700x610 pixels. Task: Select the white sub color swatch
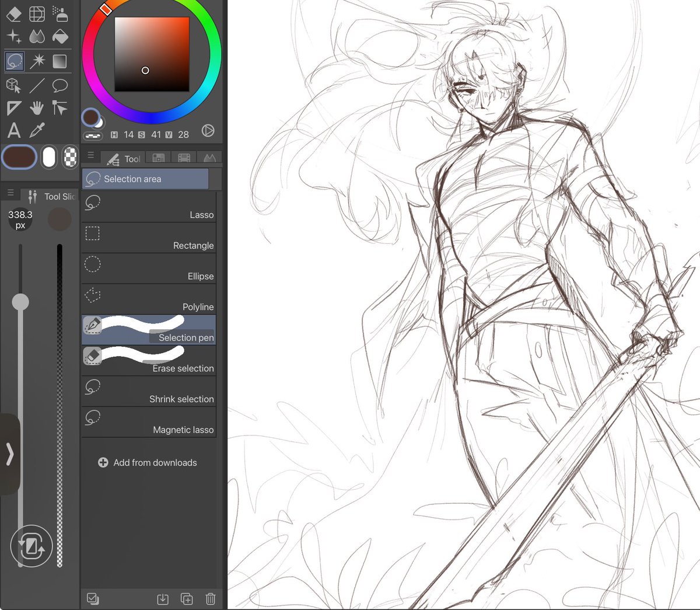[49, 157]
